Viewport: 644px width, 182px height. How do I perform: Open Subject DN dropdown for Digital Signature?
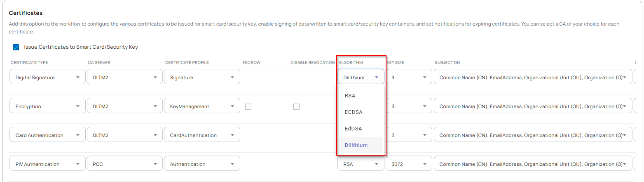click(x=532, y=77)
